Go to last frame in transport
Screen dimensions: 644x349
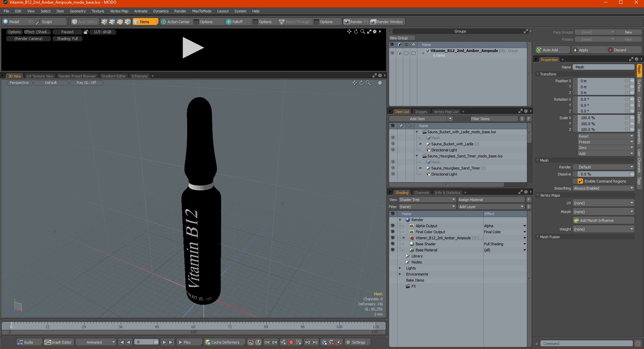[171, 342]
